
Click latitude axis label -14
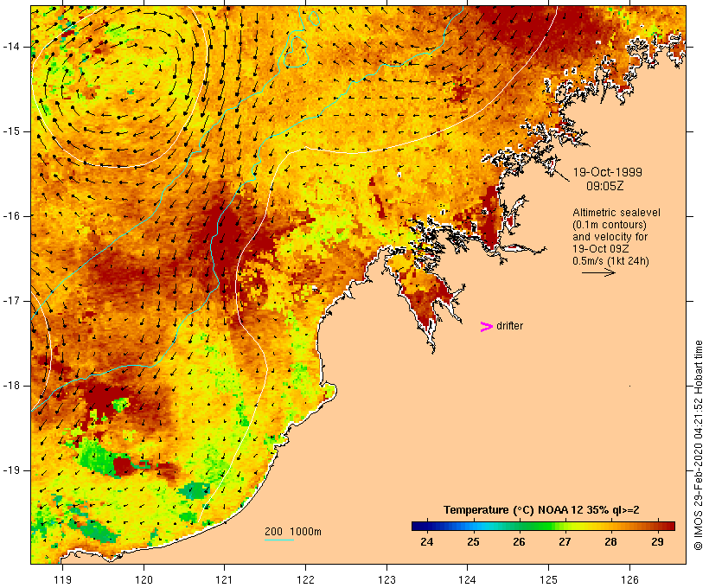tap(11, 47)
